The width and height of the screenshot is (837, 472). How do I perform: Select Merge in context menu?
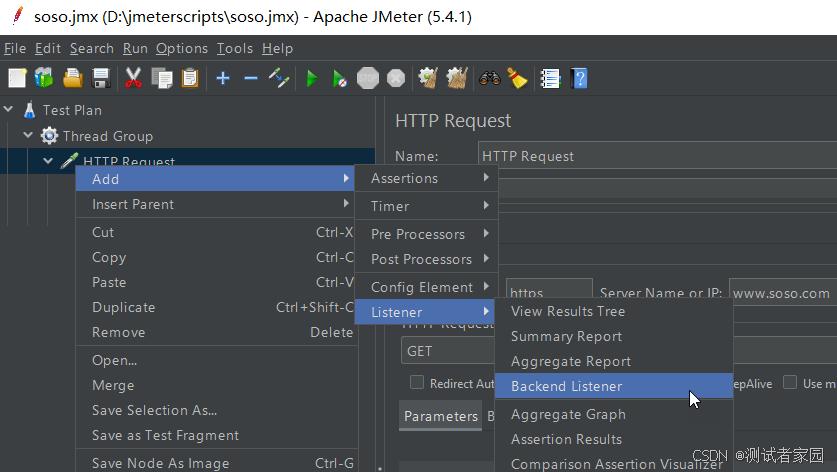coord(215,385)
